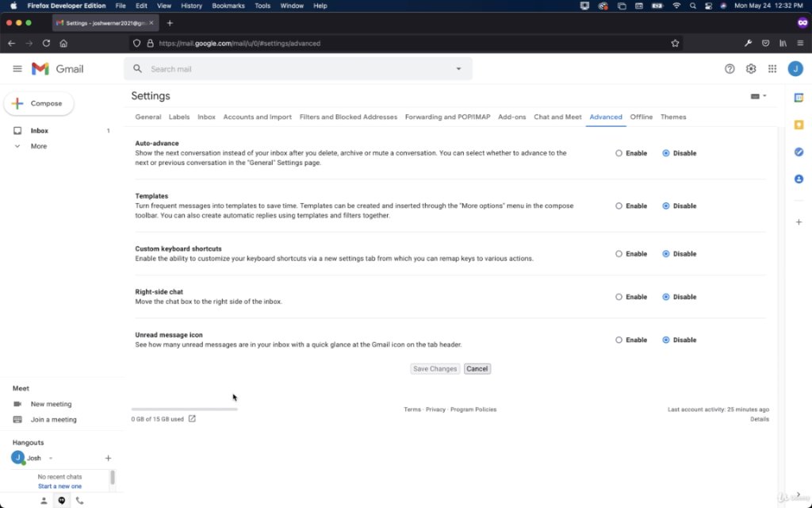The image size is (812, 508).
Task: Open the Contacts side panel icon
Action: (799, 179)
